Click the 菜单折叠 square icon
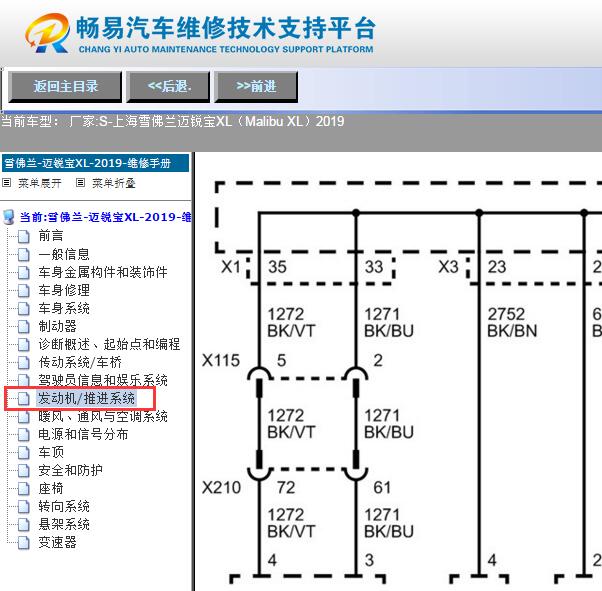Screen dimensions: 602x591 [x=80, y=183]
